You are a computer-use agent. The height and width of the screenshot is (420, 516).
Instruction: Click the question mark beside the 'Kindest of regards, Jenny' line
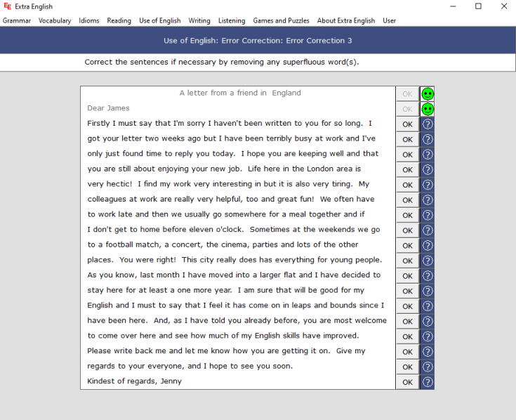(x=427, y=382)
